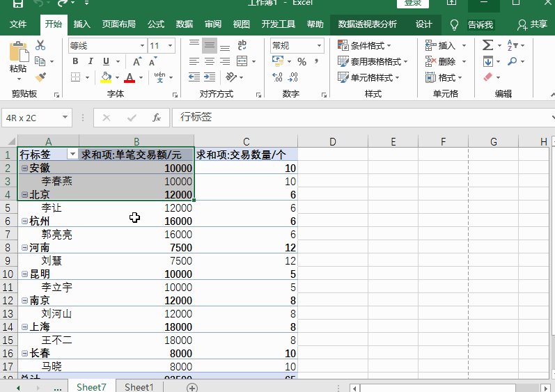Image resolution: width=555 pixels, height=392 pixels.
Task: Click the AutoSum sigma icon
Action: 487,45
